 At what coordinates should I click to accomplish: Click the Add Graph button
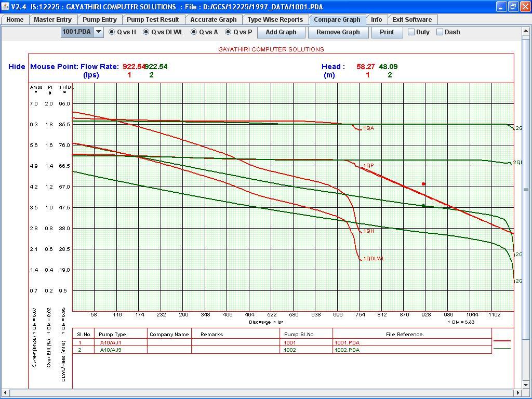point(281,32)
